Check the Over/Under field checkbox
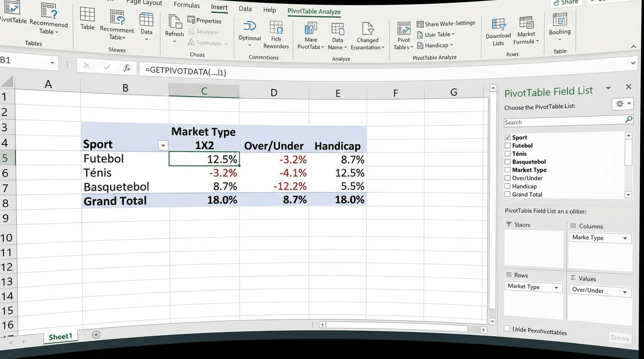The image size is (644, 359). (507, 178)
